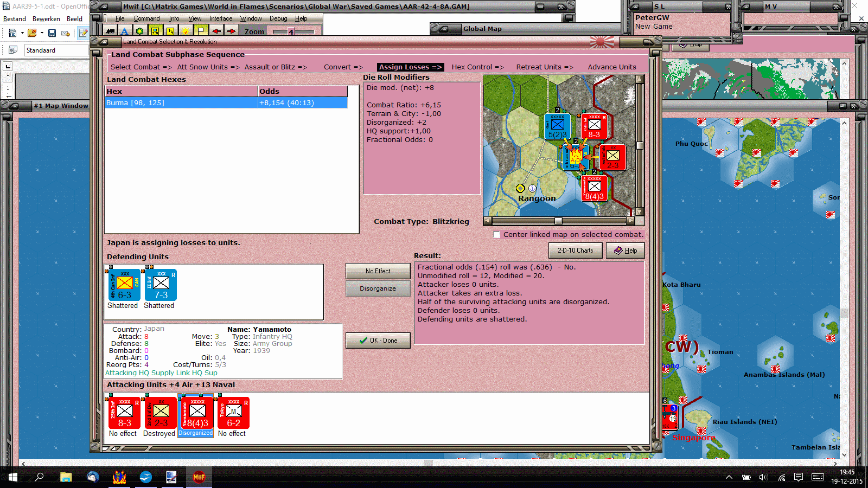Click the No Effect button
The width and height of the screenshot is (868, 488).
pos(378,271)
